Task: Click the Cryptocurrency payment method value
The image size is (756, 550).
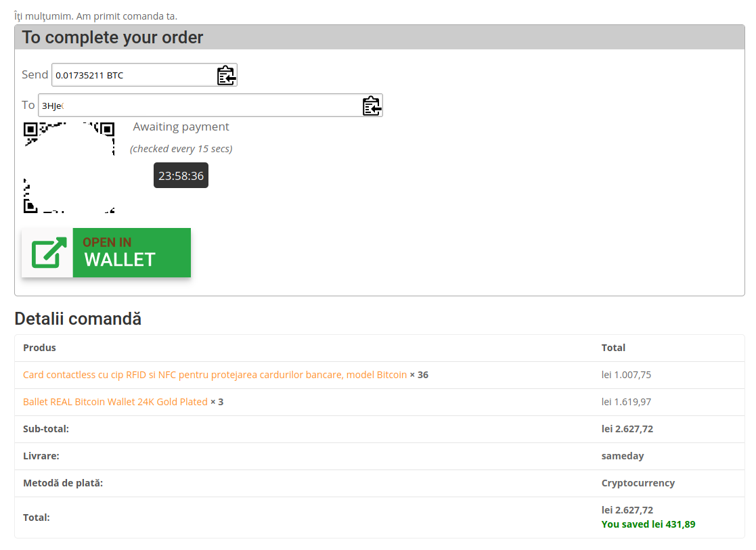Action: coord(638,483)
